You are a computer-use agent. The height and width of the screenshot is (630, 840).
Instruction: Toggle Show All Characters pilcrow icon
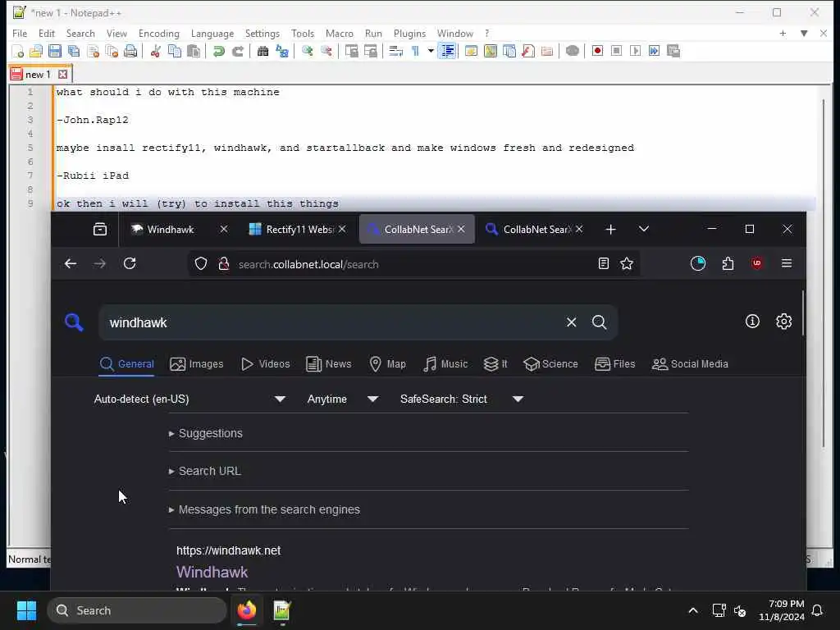pos(415,51)
